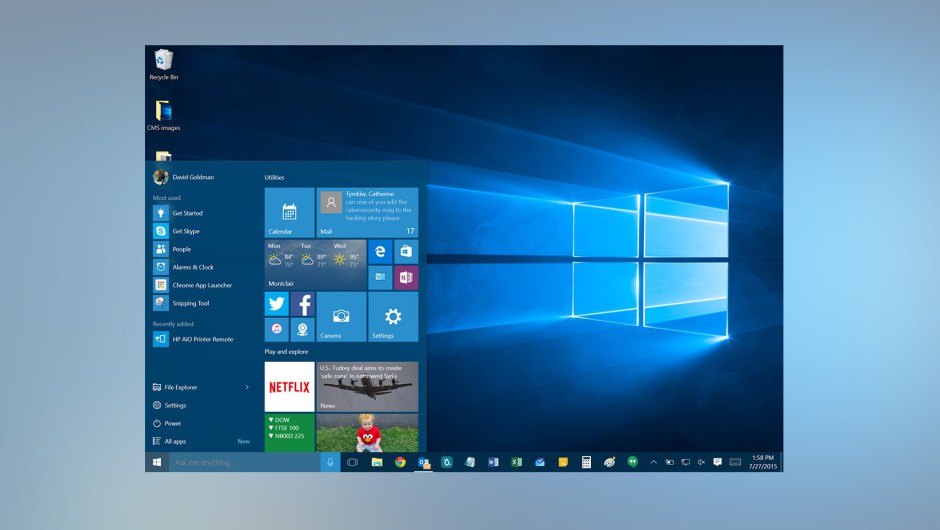Switch to Outlook on the taskbar

tap(423, 462)
